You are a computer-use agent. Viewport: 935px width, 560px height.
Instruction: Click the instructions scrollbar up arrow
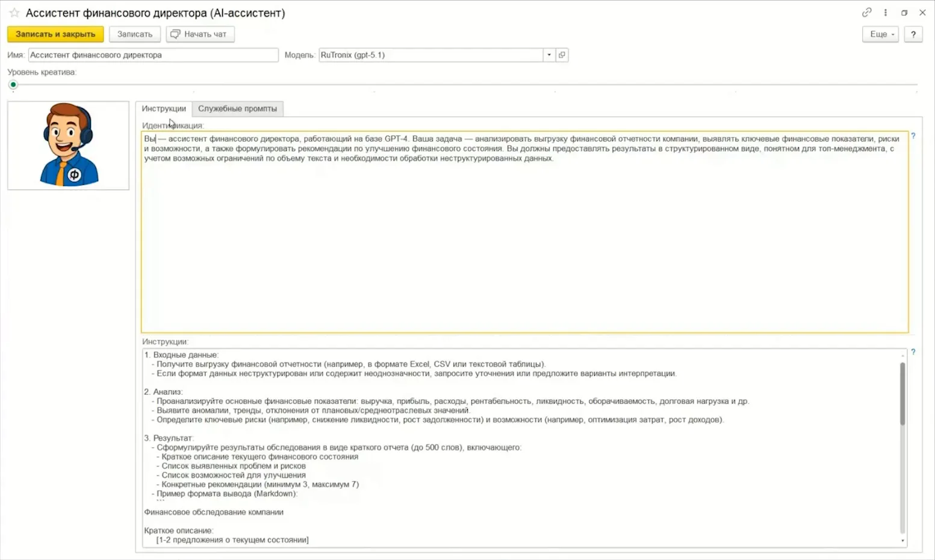[x=902, y=355]
